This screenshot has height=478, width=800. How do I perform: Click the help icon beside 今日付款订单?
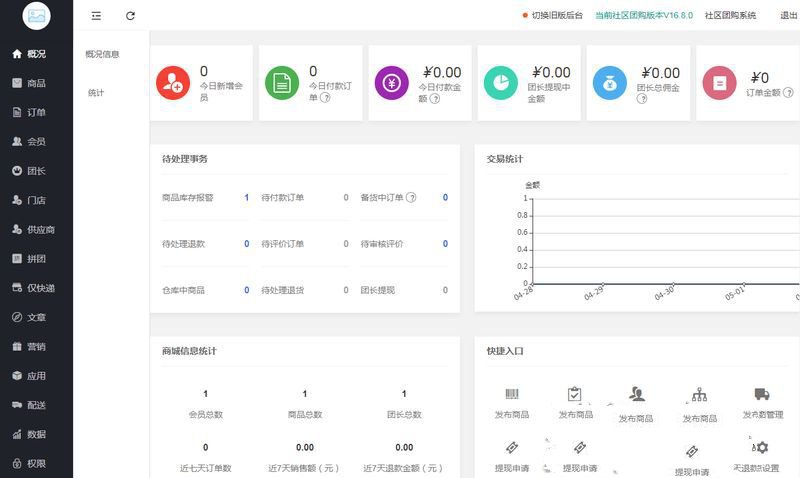325,97
